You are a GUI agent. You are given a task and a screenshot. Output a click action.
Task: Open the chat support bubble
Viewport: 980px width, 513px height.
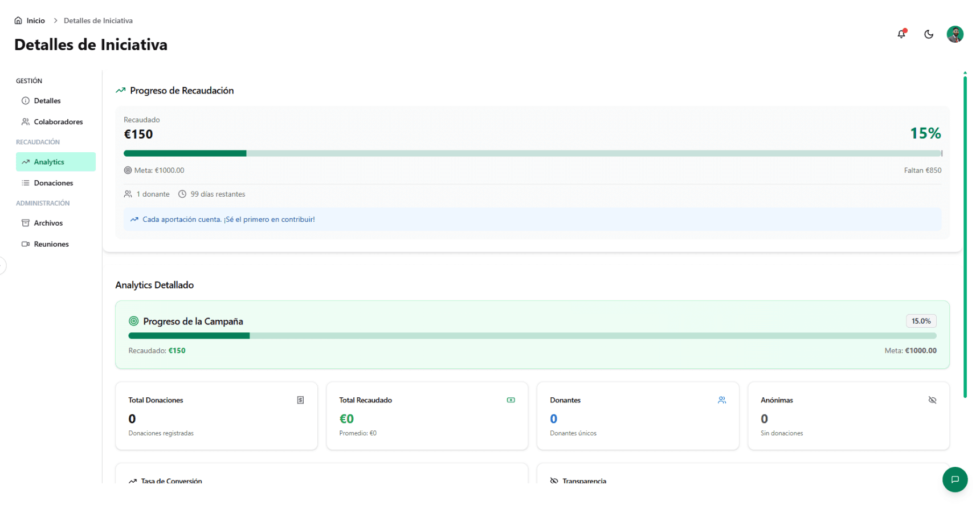[955, 479]
